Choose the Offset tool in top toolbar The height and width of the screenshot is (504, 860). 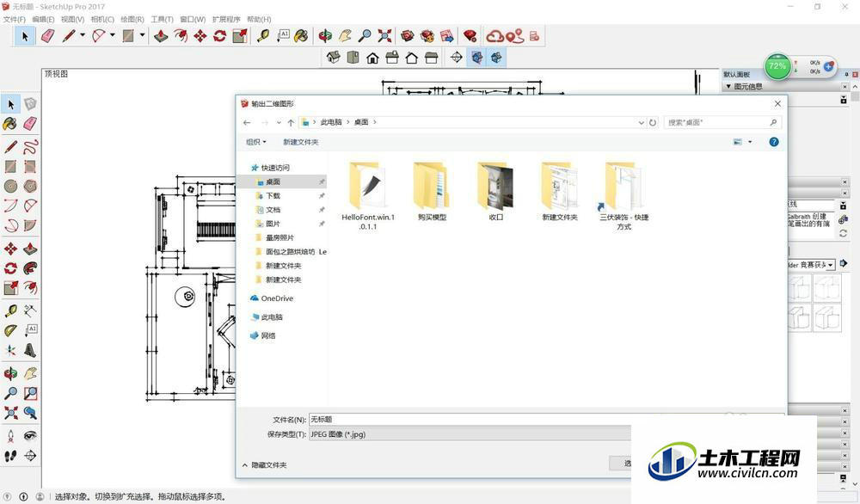point(181,36)
